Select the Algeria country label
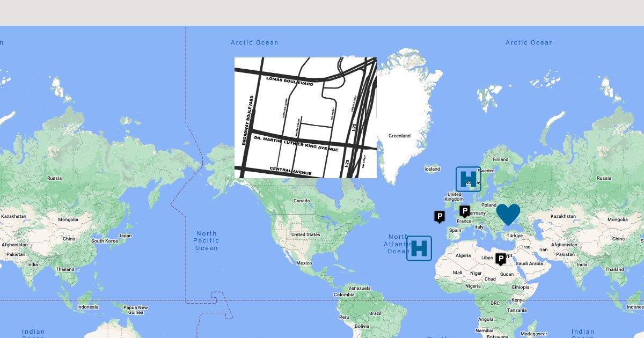Image resolution: width=644 pixels, height=338 pixels. pyautogui.click(x=463, y=255)
